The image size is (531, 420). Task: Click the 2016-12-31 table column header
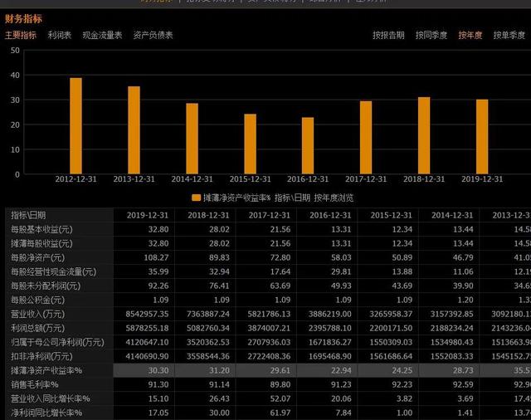pos(330,216)
